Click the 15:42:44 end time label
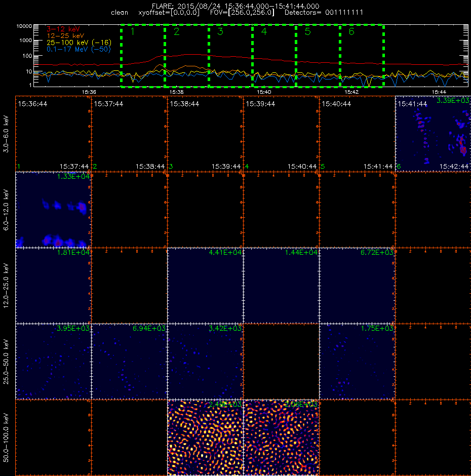Image resolution: width=471 pixels, height=476 pixels. click(x=454, y=167)
